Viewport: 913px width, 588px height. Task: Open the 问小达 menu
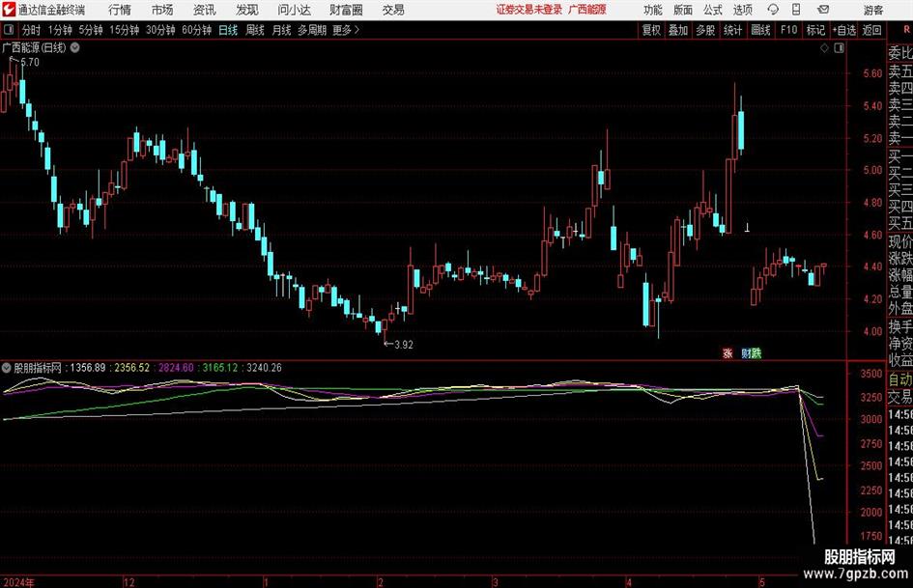(x=294, y=10)
